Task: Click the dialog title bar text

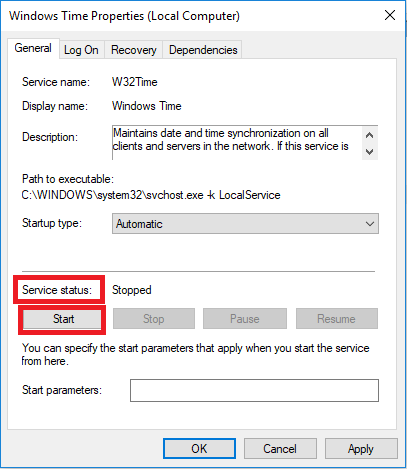Action: tap(124, 16)
